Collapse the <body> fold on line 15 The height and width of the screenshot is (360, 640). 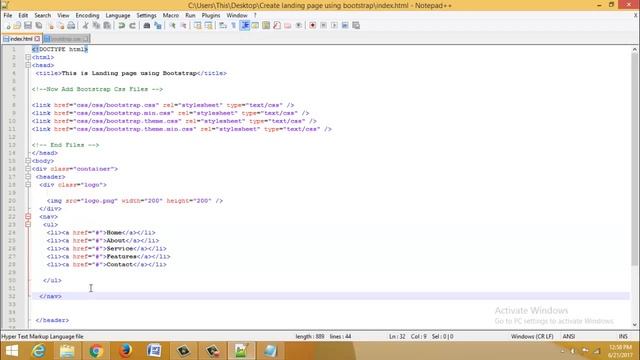(x=28, y=161)
